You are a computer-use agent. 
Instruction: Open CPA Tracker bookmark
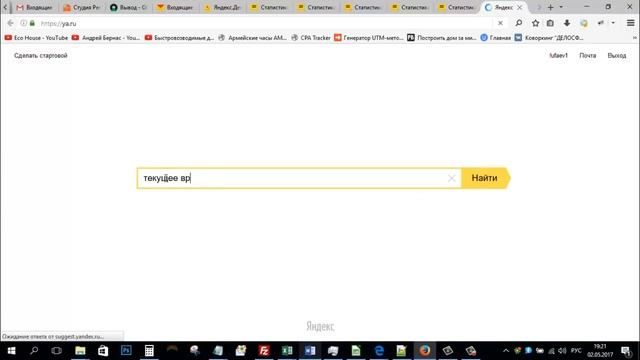311,38
